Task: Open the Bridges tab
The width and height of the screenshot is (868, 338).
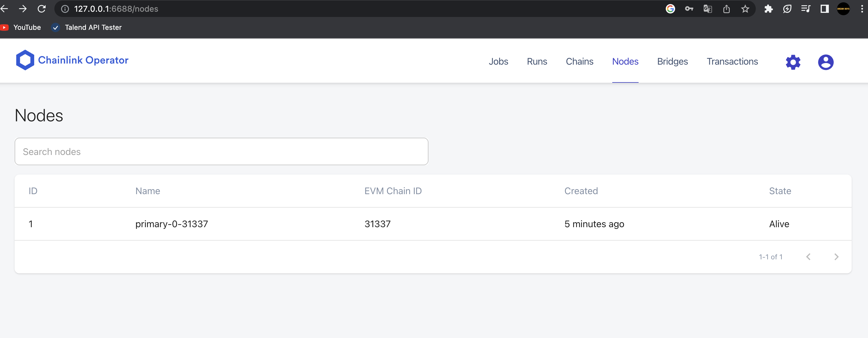Action: point(672,61)
